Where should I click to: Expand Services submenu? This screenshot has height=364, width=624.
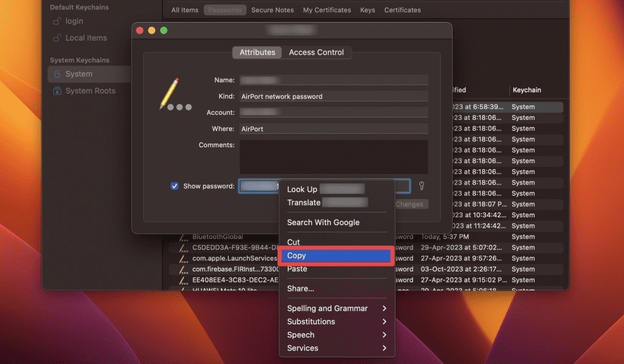[336, 348]
